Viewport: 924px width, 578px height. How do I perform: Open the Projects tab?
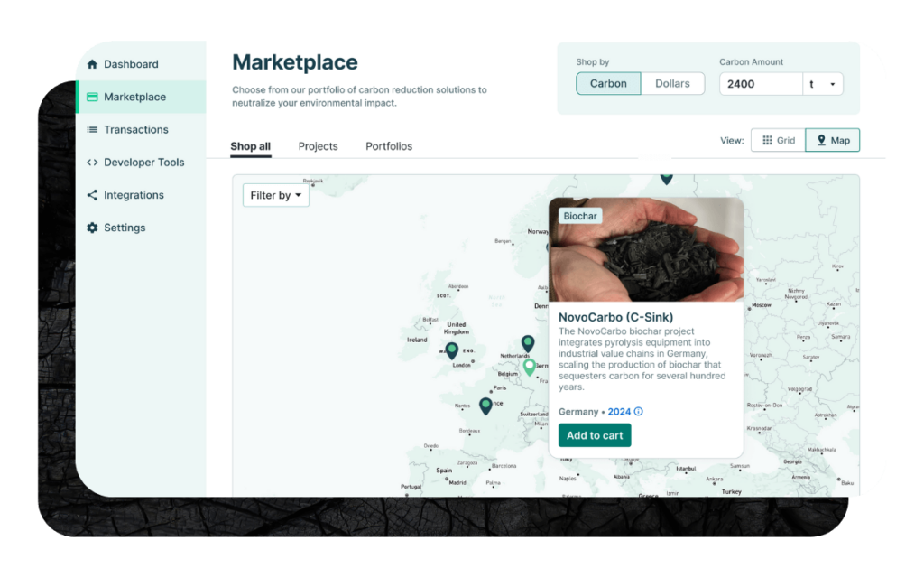coord(318,146)
